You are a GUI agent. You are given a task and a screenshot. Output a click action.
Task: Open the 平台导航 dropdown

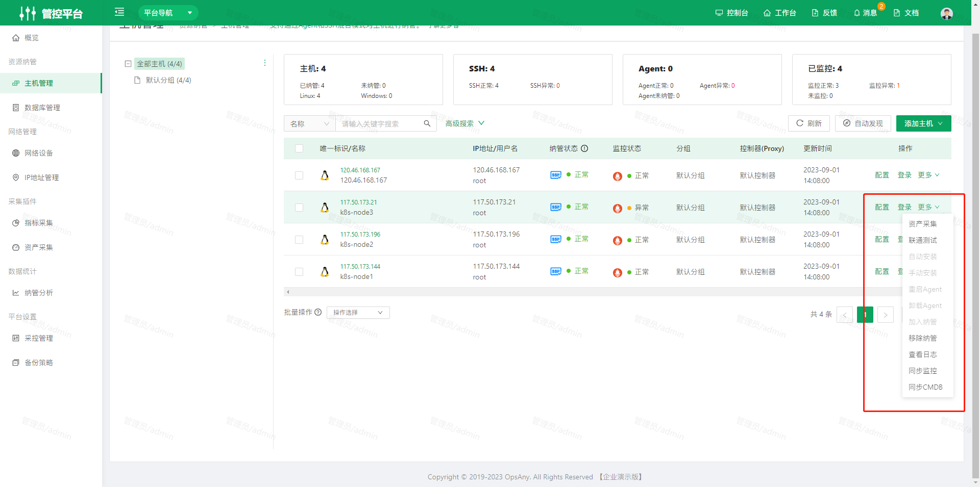pos(168,13)
